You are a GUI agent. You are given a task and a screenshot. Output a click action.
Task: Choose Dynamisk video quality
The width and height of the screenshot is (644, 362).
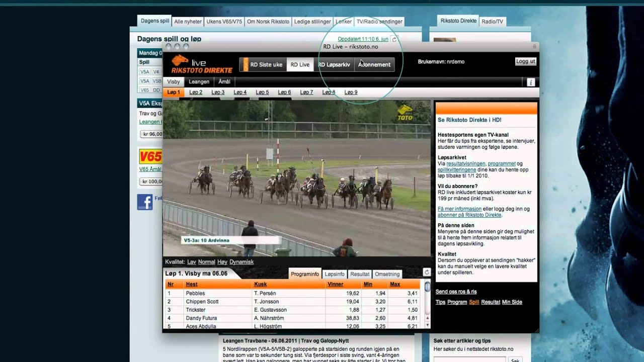(x=242, y=262)
